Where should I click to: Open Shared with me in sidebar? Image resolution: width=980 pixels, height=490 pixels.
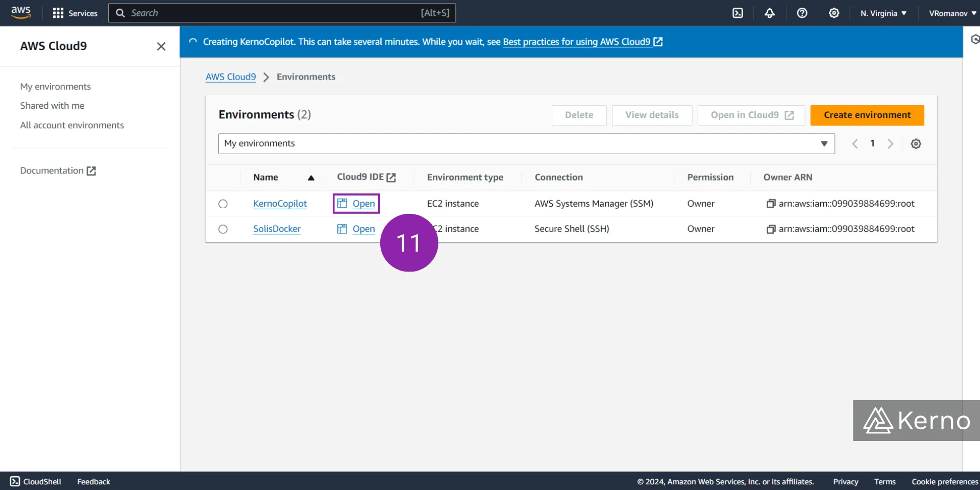coord(52,106)
